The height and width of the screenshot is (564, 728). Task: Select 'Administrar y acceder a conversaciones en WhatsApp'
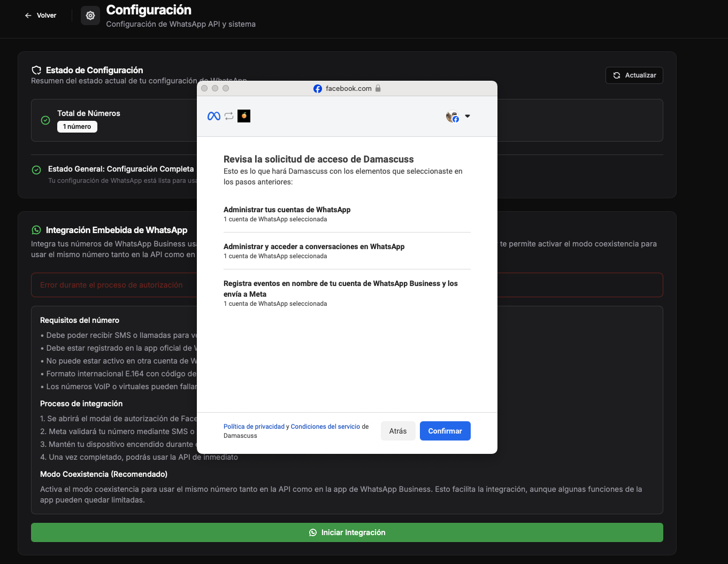347,251
